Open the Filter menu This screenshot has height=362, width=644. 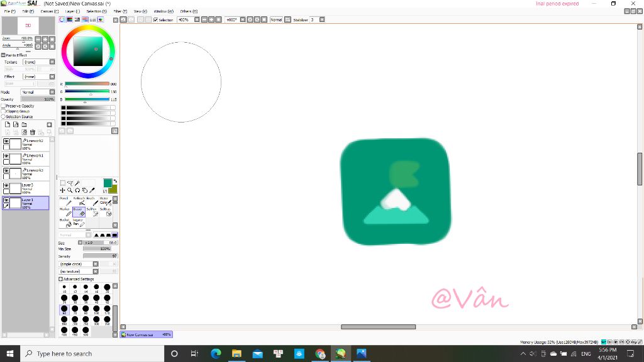120,11
